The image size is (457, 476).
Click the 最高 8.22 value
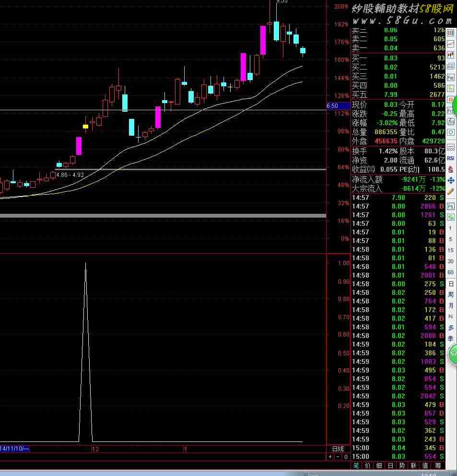coord(438,114)
